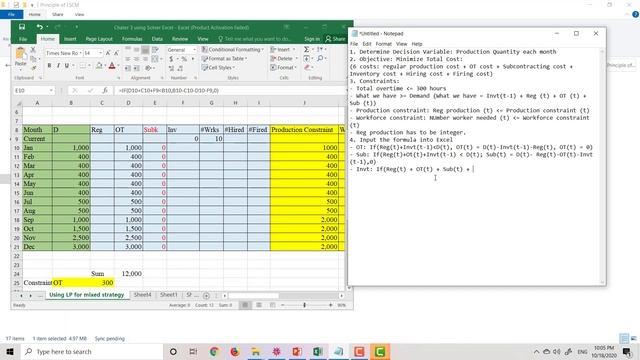Open the Review ribbon tab
The width and height of the screenshot is (640, 360).
[180, 39]
